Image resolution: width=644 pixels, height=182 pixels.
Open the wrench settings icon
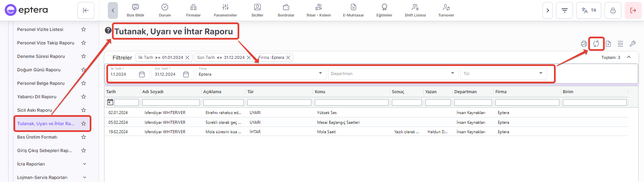[x=633, y=44]
